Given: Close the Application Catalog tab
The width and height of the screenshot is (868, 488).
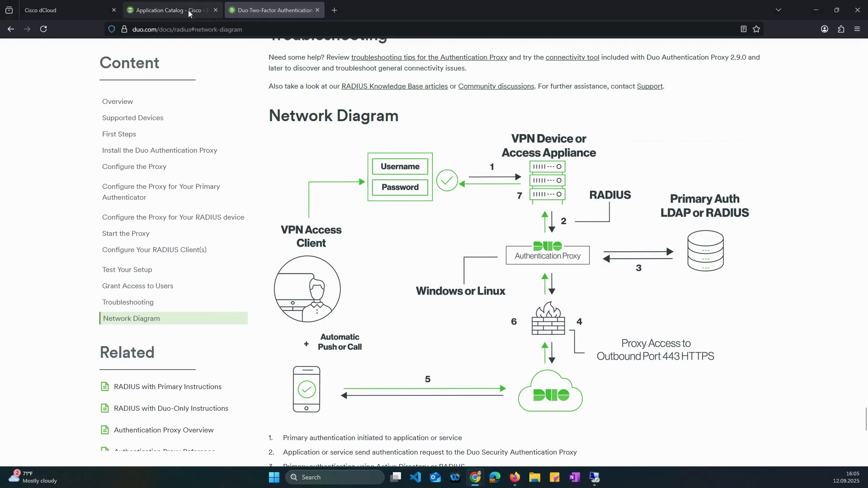Looking at the screenshot, I should (x=216, y=10).
